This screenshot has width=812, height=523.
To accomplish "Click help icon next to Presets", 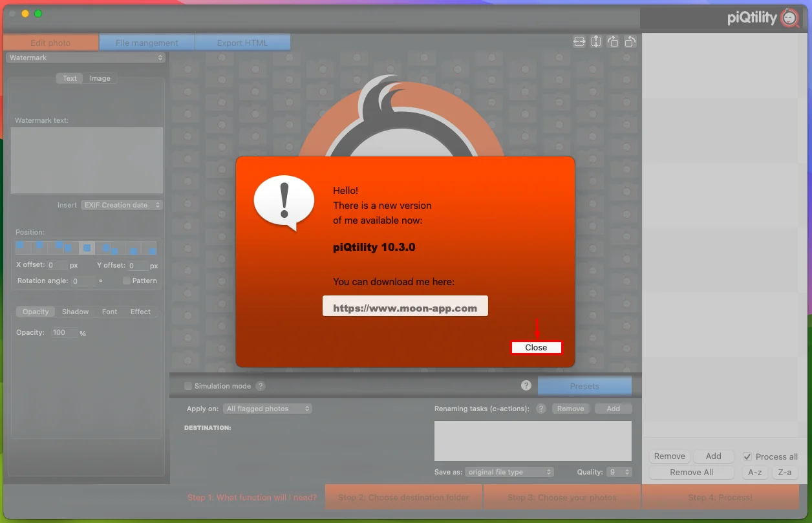I will 526,385.
